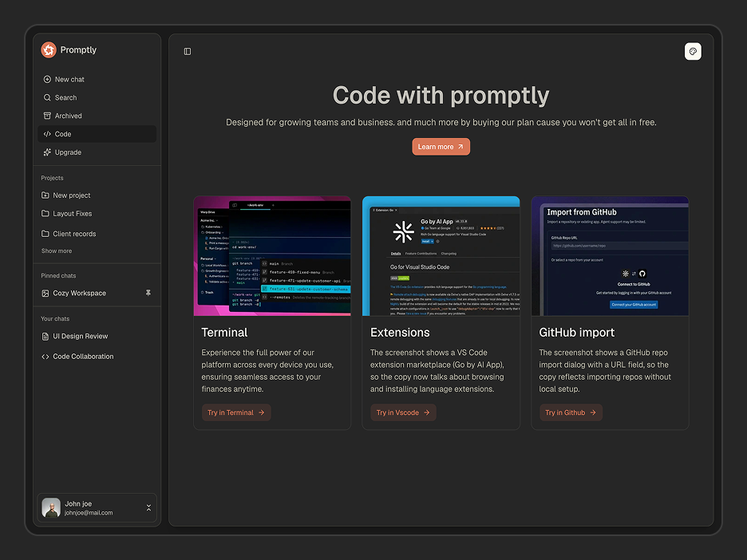The height and width of the screenshot is (560, 747).
Task: Open New chat in sidebar
Action: [x=97, y=80]
